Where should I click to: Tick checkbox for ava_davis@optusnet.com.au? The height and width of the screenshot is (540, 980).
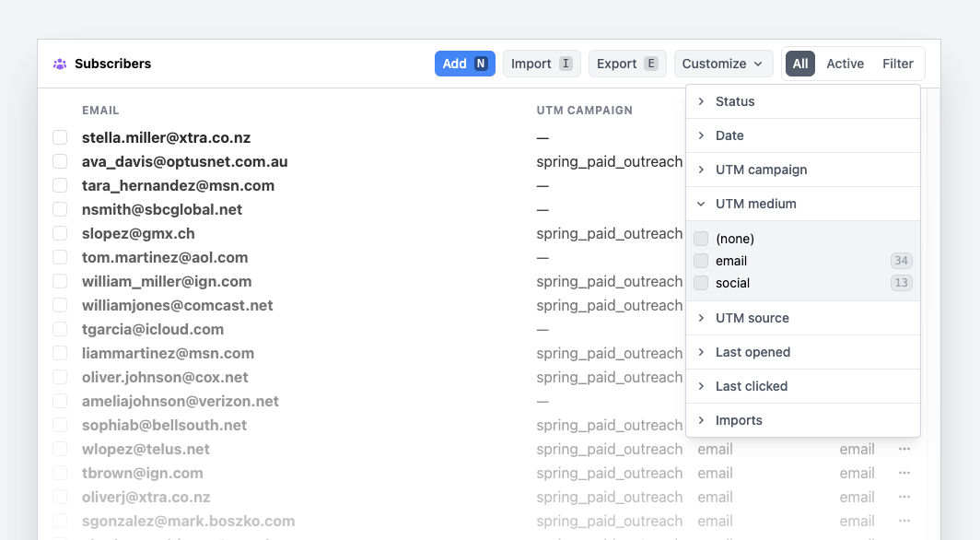coord(60,161)
